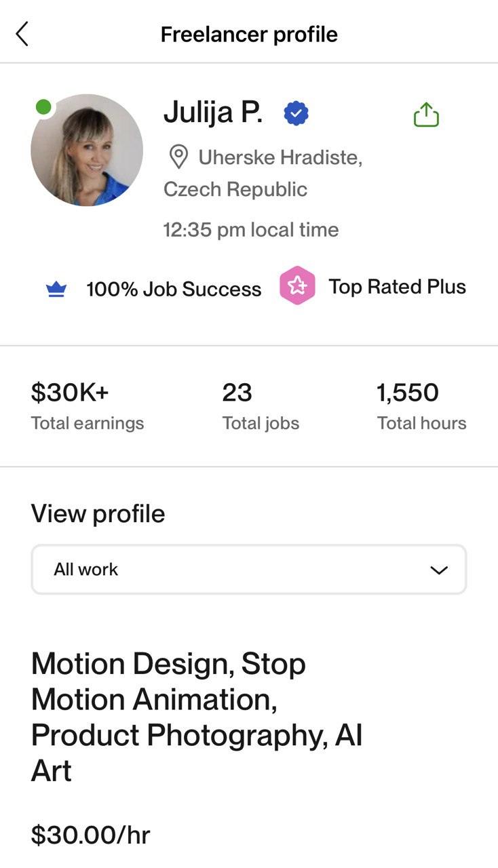Tap the back arrow icon
This screenshot has height=868, width=498.
(x=22, y=33)
